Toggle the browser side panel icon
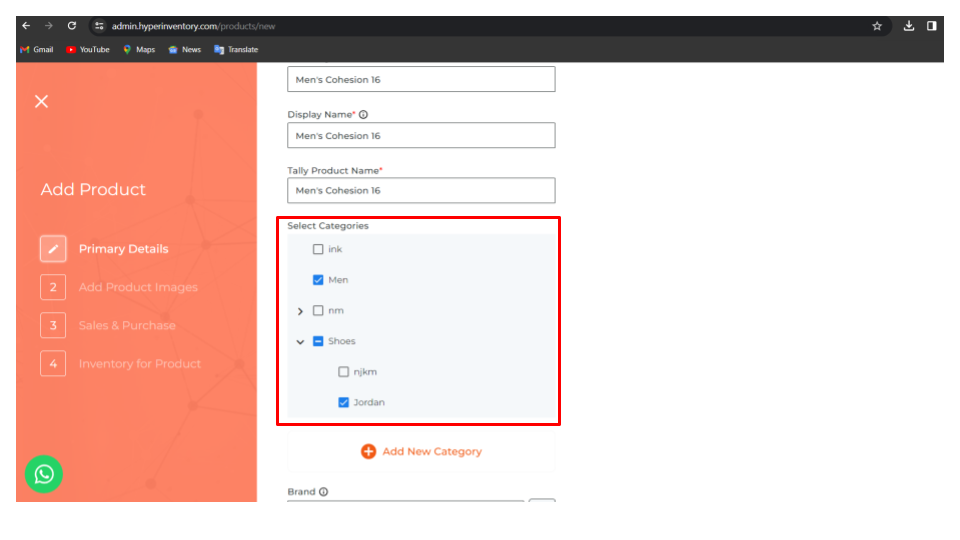Viewport: 960px width, 540px height. click(931, 26)
